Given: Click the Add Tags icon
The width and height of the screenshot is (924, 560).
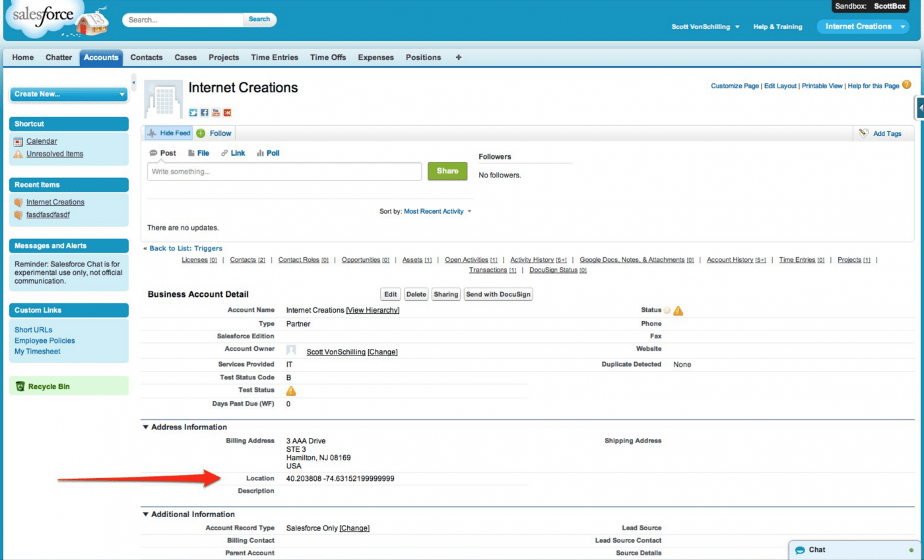Looking at the screenshot, I should point(864,133).
